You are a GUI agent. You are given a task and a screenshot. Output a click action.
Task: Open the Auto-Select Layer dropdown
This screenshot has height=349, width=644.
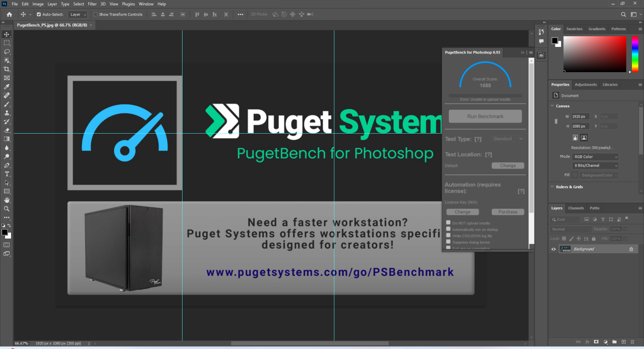78,15
